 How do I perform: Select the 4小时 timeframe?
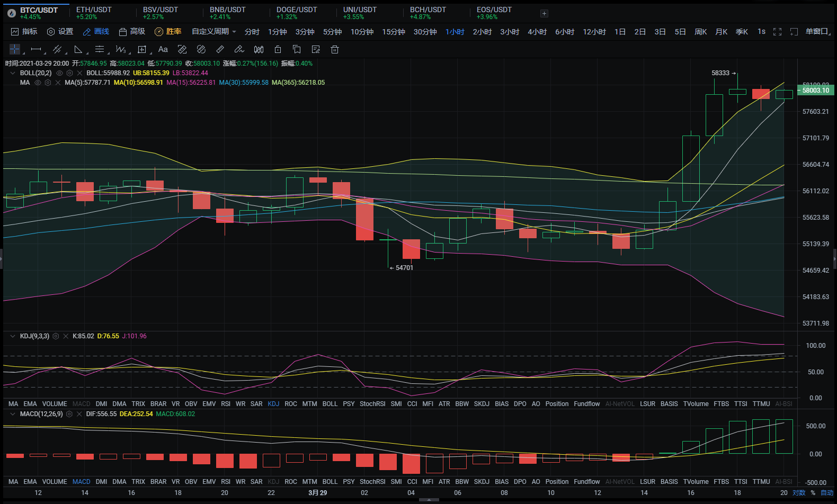[537, 32]
